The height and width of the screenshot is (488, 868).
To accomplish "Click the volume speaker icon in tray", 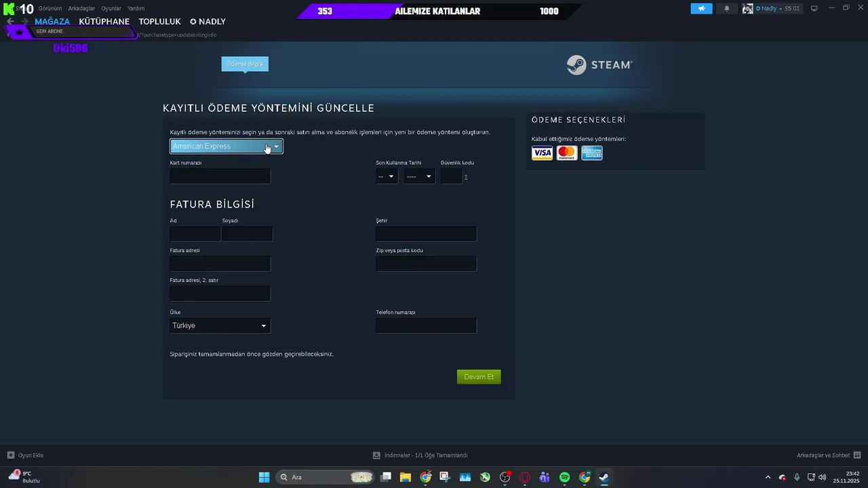I will (x=823, y=477).
